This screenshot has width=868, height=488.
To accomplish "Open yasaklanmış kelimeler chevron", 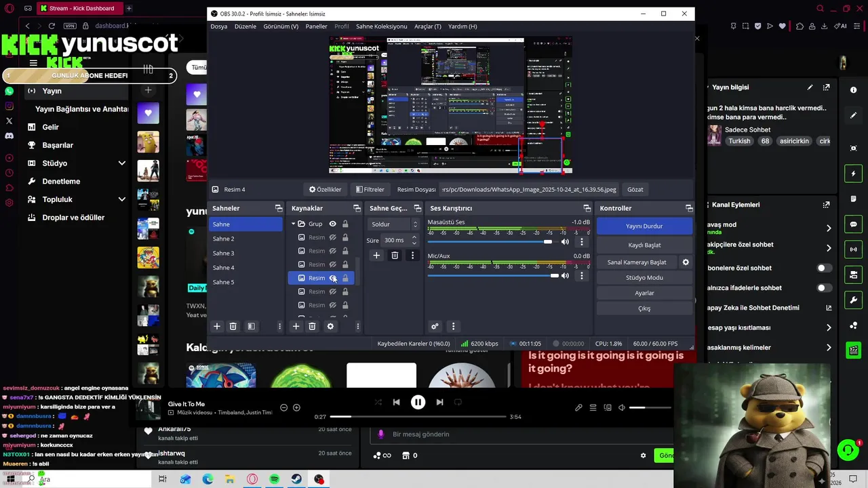I will tap(829, 348).
